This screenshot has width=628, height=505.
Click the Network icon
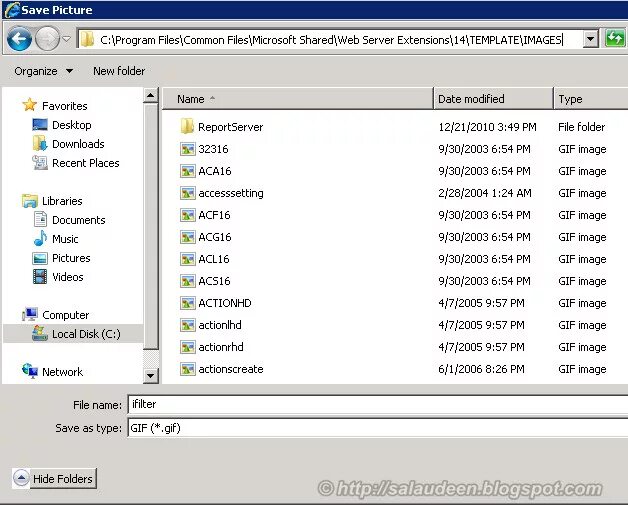pyautogui.click(x=30, y=371)
